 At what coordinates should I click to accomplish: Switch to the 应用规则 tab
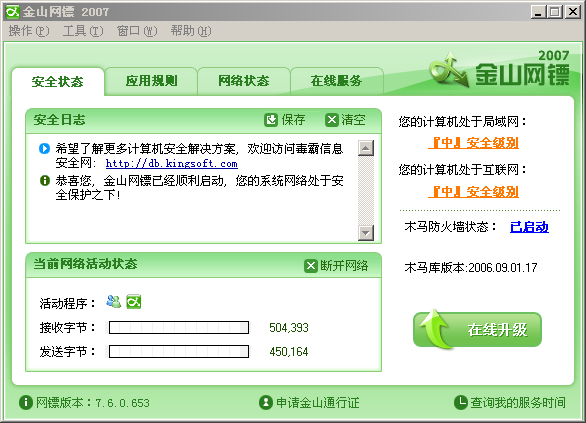tap(151, 81)
